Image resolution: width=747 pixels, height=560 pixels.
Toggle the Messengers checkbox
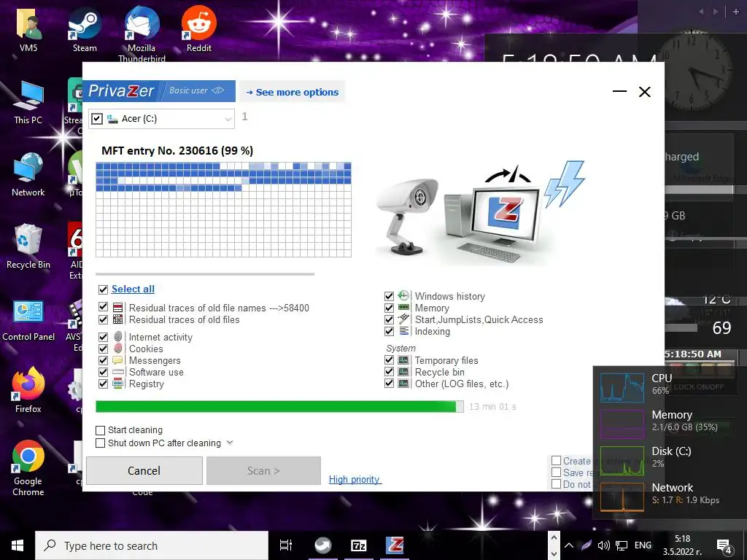(103, 360)
